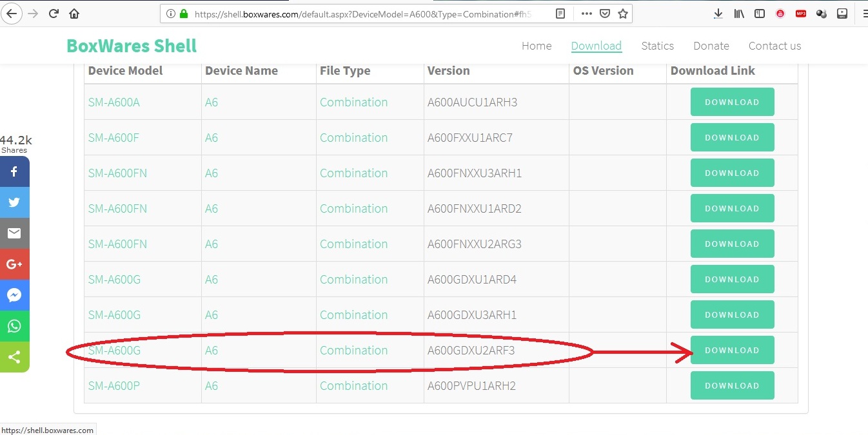
Task: Open the browser home page
Action: 74,13
